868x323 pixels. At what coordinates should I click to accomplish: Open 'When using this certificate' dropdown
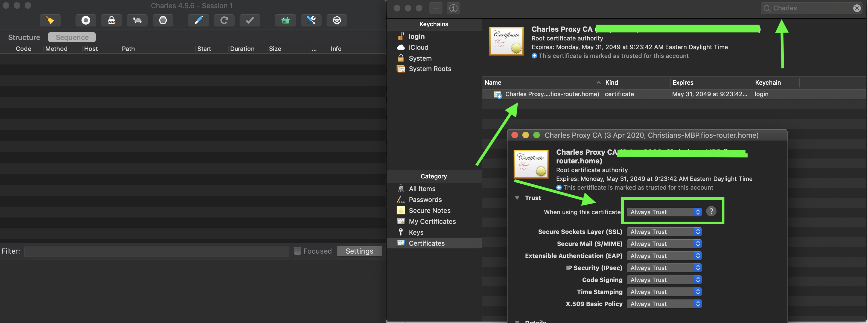click(x=664, y=212)
